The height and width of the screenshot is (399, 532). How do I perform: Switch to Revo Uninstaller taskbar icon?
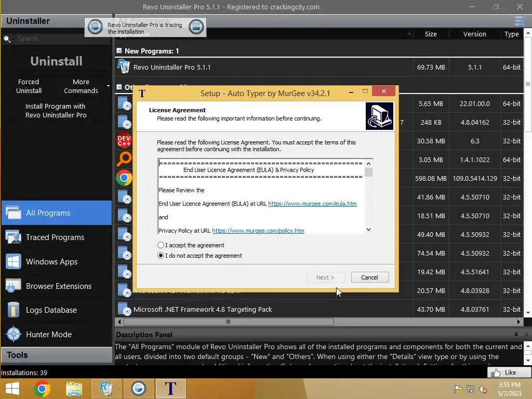[106, 389]
